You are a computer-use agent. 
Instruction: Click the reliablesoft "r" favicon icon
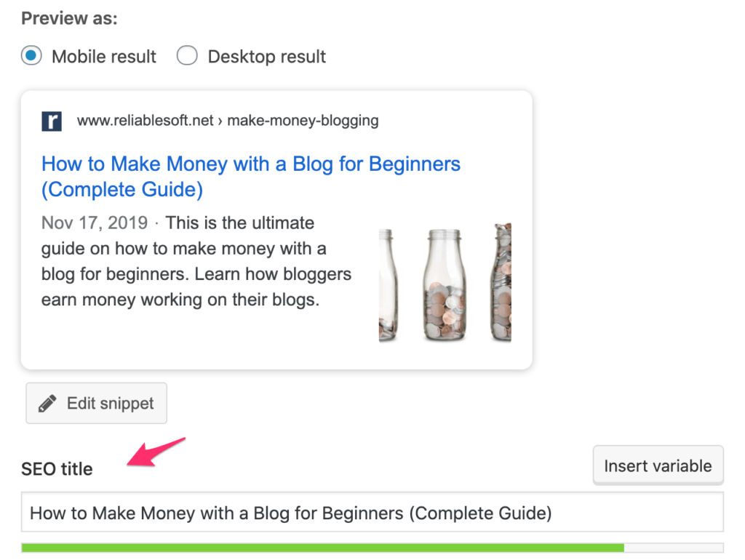pos(51,121)
